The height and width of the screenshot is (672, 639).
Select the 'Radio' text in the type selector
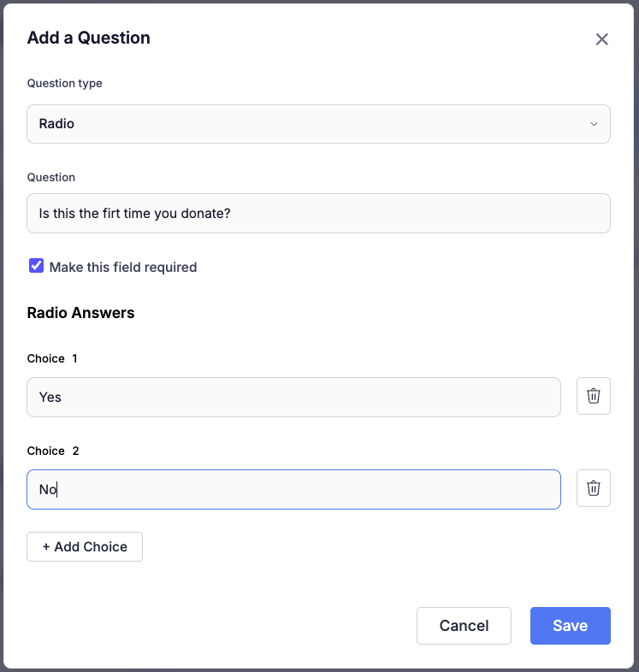pos(56,124)
